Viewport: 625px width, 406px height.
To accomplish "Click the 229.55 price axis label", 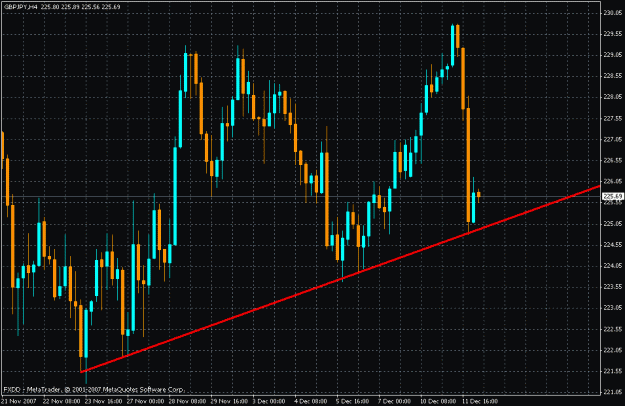I will click(613, 34).
